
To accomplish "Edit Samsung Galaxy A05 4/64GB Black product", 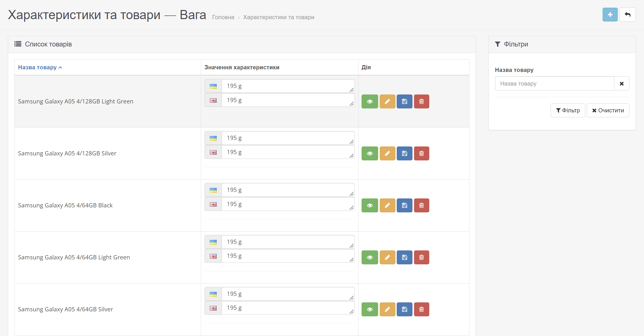I will tap(387, 205).
